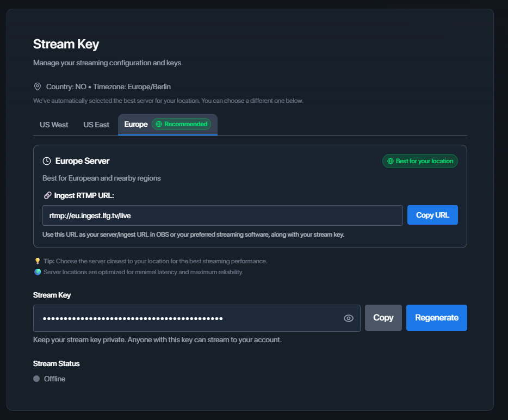
Task: Switch to the US West server tab
Action: [x=54, y=125]
